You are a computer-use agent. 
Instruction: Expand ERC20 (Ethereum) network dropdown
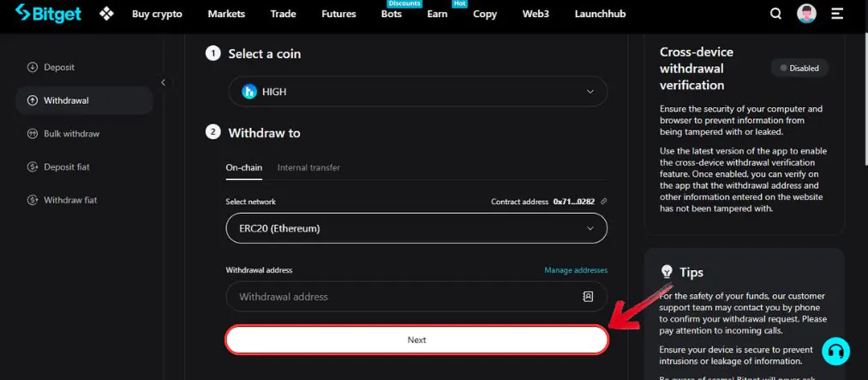(416, 228)
